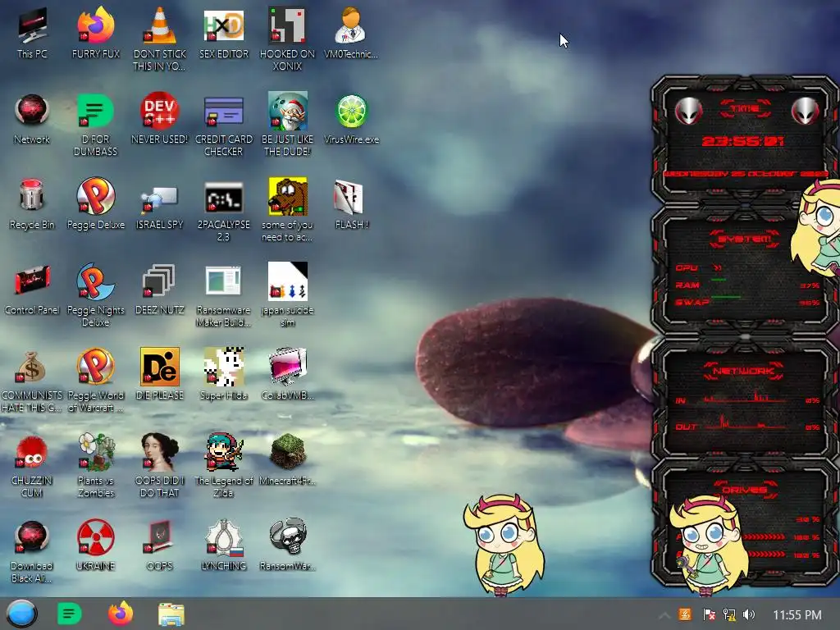Click the orange tray notification icon
840x630 pixels.
click(685, 614)
